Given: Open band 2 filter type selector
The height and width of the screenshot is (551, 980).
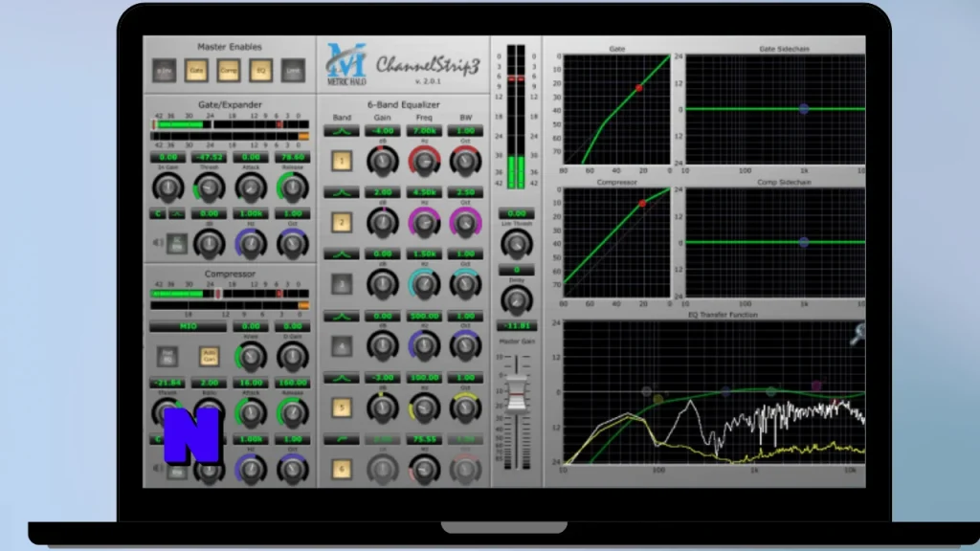Looking at the screenshot, I should [x=342, y=192].
